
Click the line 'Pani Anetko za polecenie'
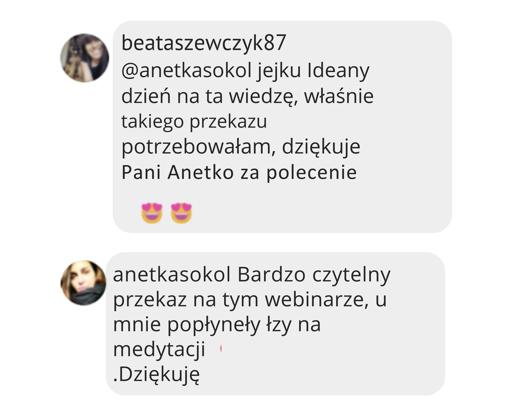pos(239,173)
